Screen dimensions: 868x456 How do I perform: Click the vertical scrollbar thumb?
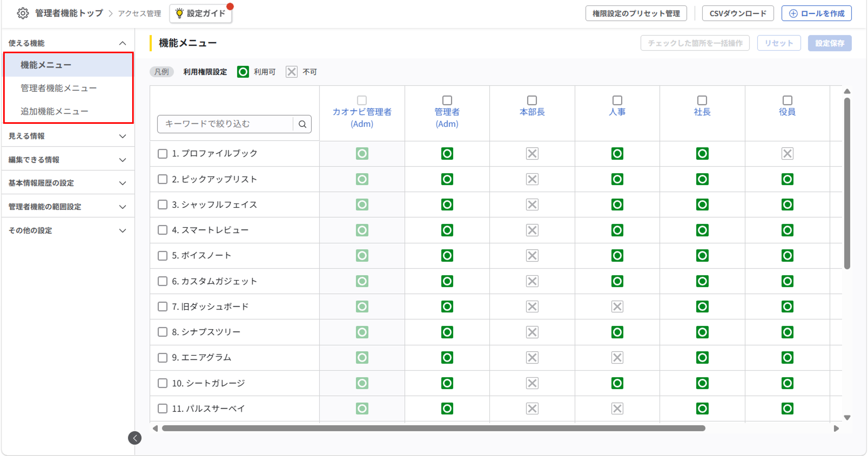click(x=847, y=184)
